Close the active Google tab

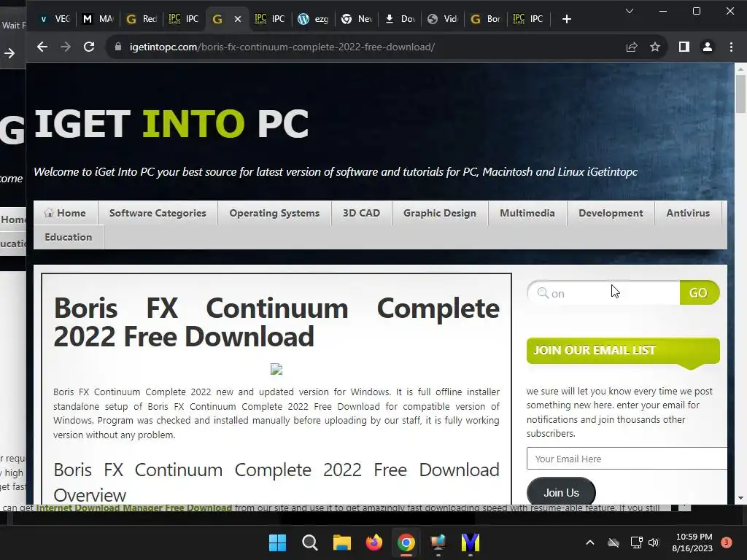238,19
